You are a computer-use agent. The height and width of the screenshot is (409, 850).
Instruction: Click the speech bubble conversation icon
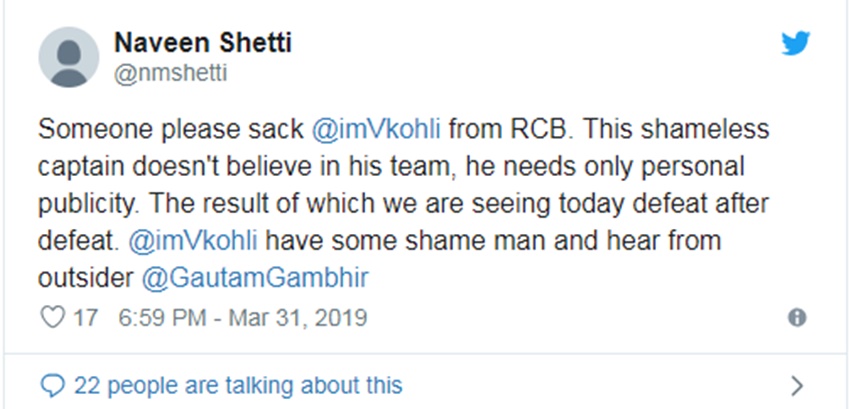53,384
